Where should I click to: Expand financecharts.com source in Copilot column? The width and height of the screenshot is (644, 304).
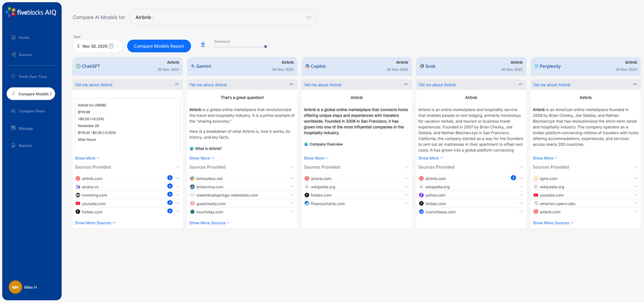click(x=407, y=204)
